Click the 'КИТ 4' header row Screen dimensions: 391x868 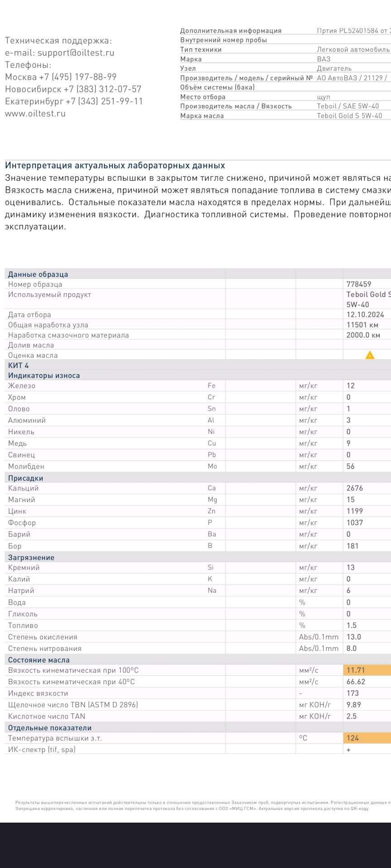[18, 365]
